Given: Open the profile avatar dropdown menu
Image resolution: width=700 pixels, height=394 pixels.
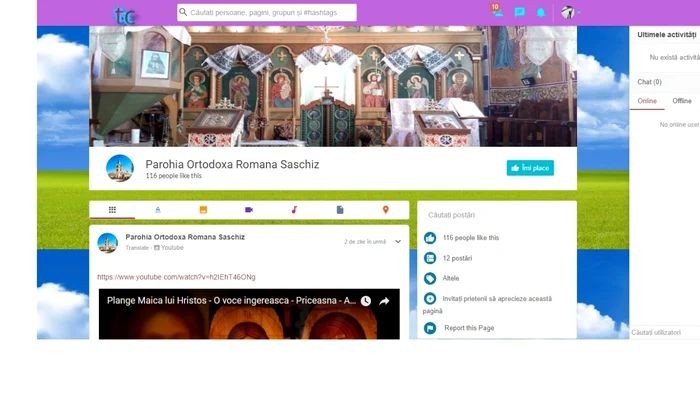Looking at the screenshot, I should [x=571, y=12].
